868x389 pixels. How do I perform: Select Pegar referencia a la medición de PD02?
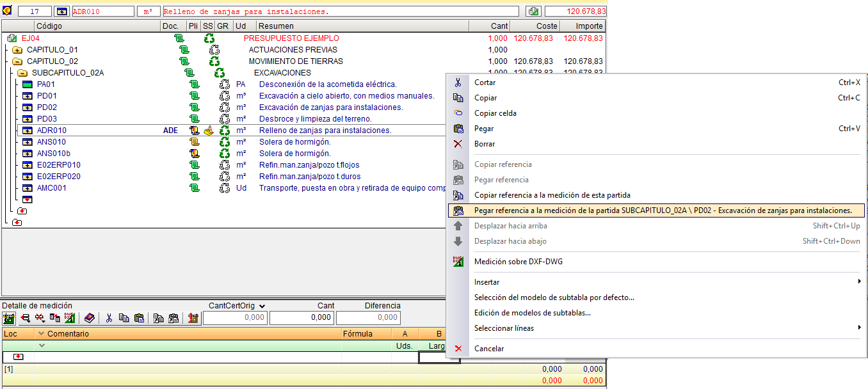[657, 210]
